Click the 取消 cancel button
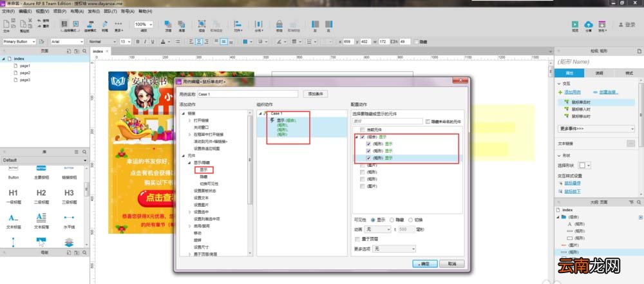The image size is (644, 284). tap(452, 264)
